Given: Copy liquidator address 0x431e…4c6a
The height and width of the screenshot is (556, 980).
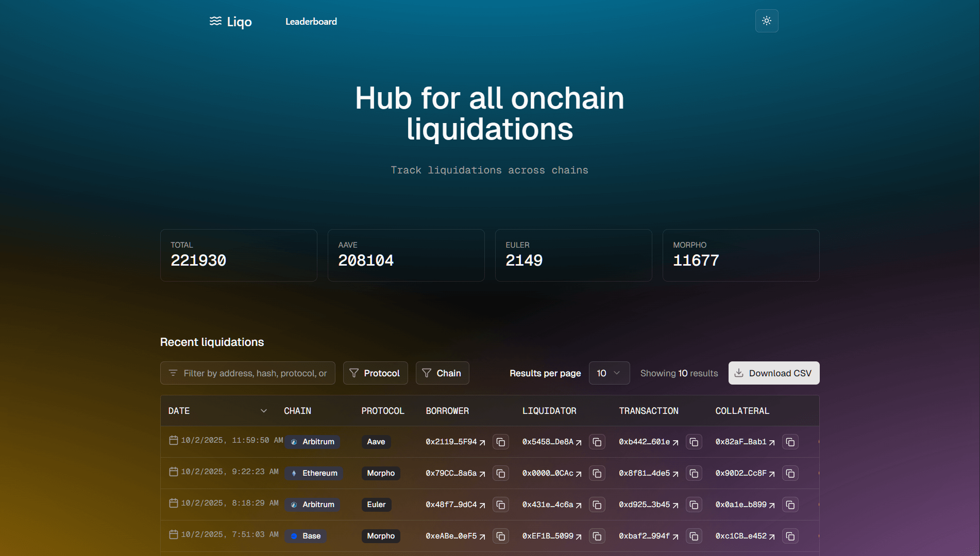Looking at the screenshot, I should click(x=597, y=505).
